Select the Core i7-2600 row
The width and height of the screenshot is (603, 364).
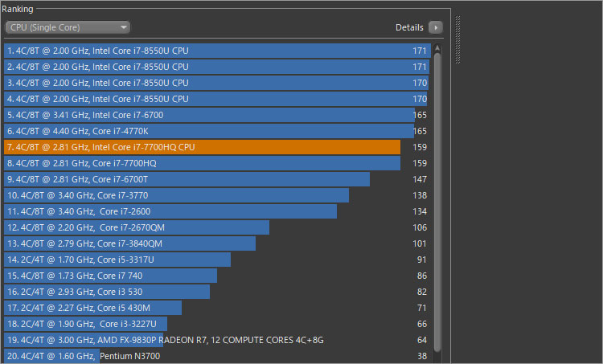click(x=169, y=211)
